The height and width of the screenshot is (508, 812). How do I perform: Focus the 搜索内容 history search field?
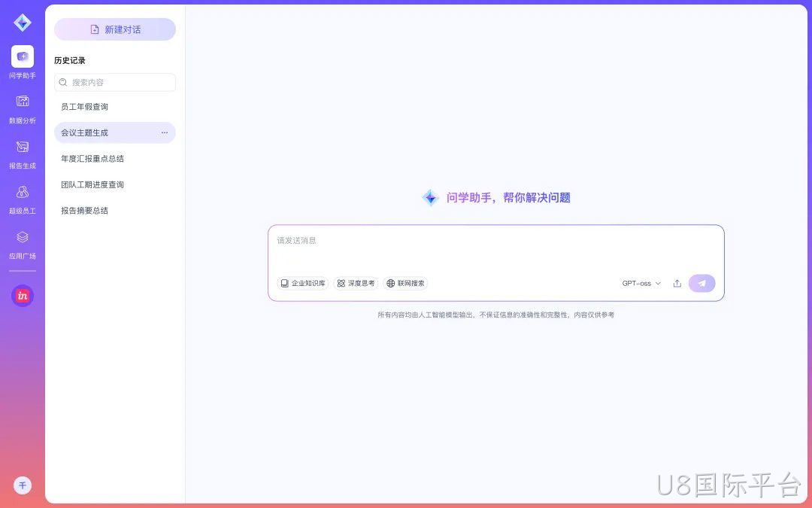(x=115, y=83)
